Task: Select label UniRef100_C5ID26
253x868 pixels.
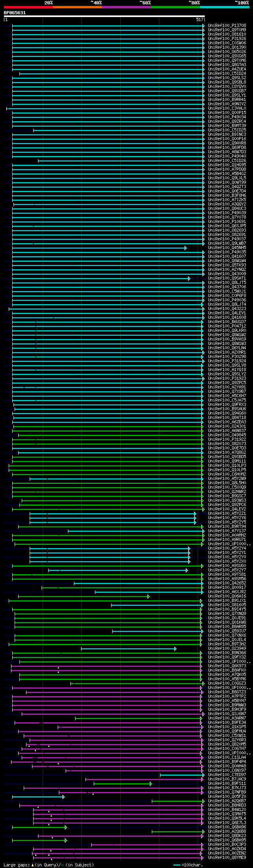Action: [x=227, y=161]
